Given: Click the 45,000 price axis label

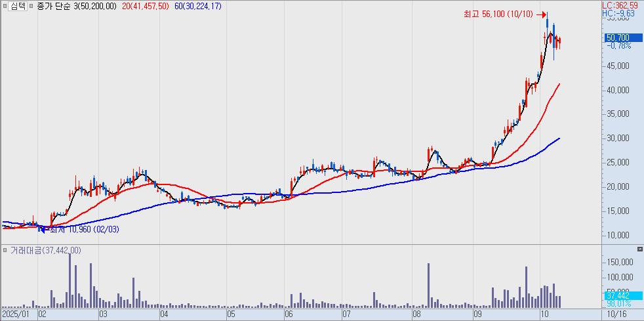Looking at the screenshot, I should [x=618, y=66].
